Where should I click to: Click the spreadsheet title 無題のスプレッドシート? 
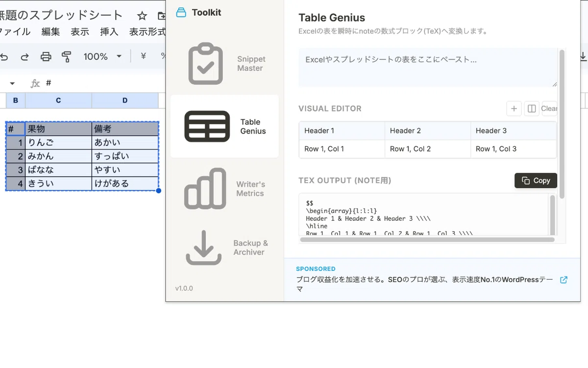coord(61,16)
